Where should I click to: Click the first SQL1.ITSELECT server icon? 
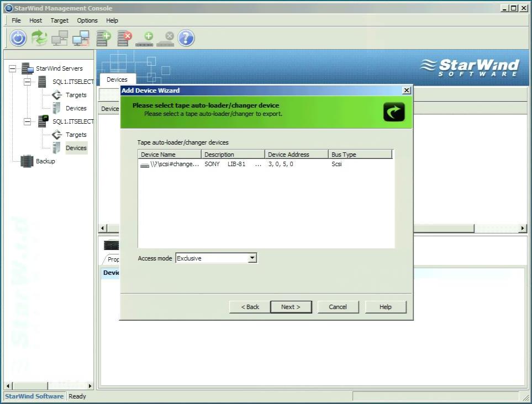click(x=42, y=82)
